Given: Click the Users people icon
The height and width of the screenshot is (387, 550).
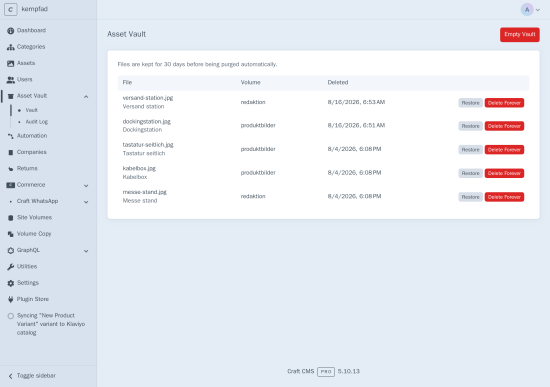Looking at the screenshot, I should 11,80.
